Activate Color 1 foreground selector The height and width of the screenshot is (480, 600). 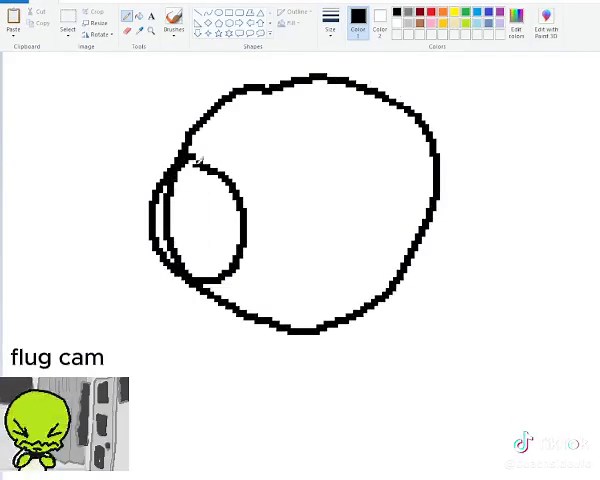point(358,23)
